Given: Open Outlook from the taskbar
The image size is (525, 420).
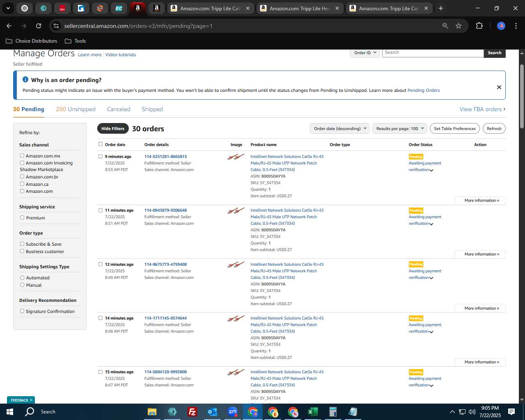Looking at the screenshot, I should pos(212,412).
